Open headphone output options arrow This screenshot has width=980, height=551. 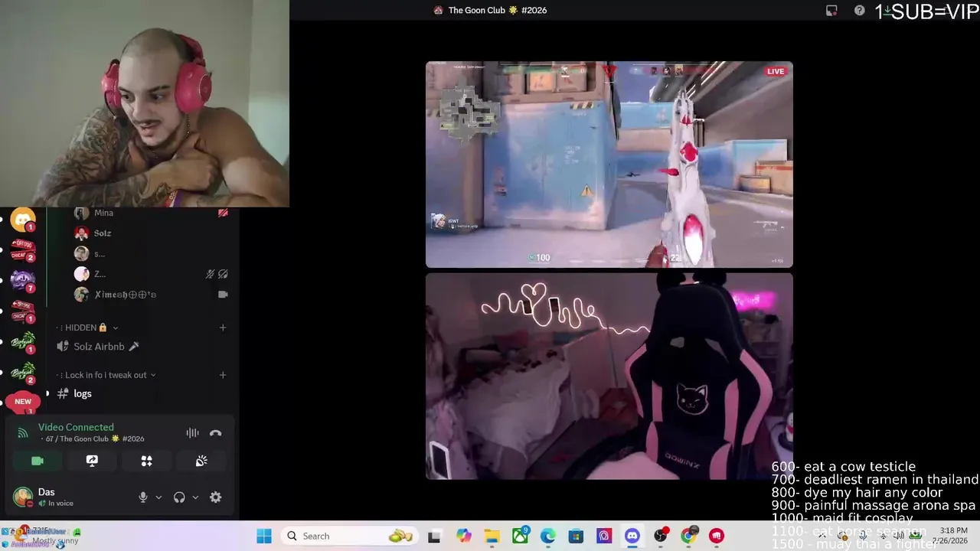point(195,497)
